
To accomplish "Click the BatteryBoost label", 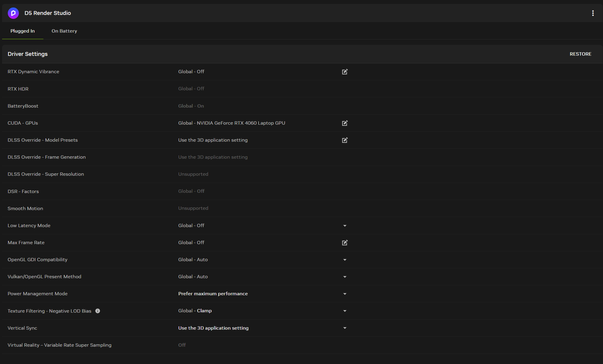I will coord(23,106).
